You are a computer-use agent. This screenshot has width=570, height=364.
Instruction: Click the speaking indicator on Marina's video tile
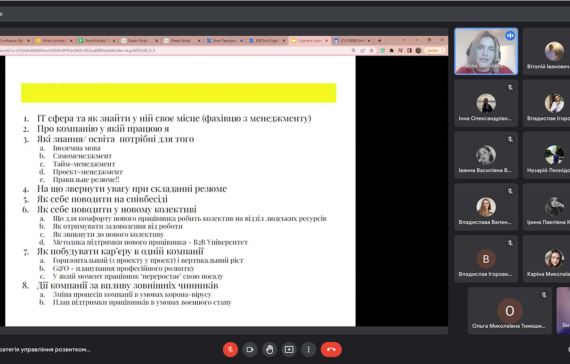(510, 36)
